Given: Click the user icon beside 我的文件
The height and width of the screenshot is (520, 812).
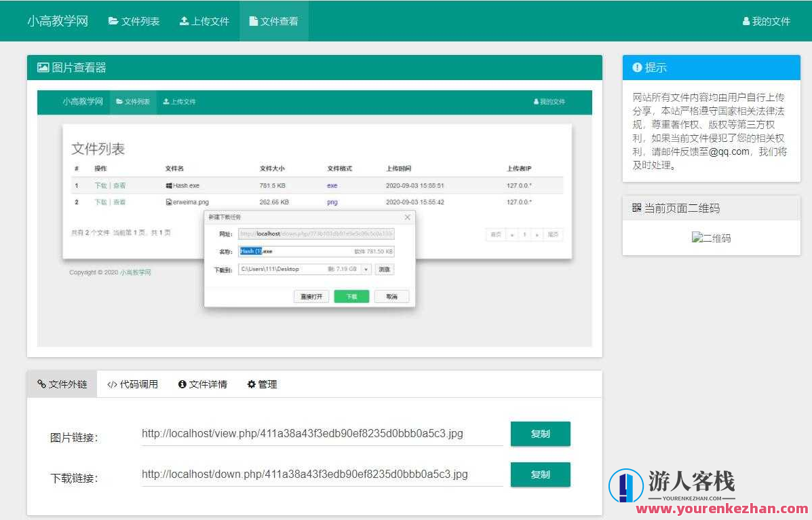Looking at the screenshot, I should [x=746, y=21].
